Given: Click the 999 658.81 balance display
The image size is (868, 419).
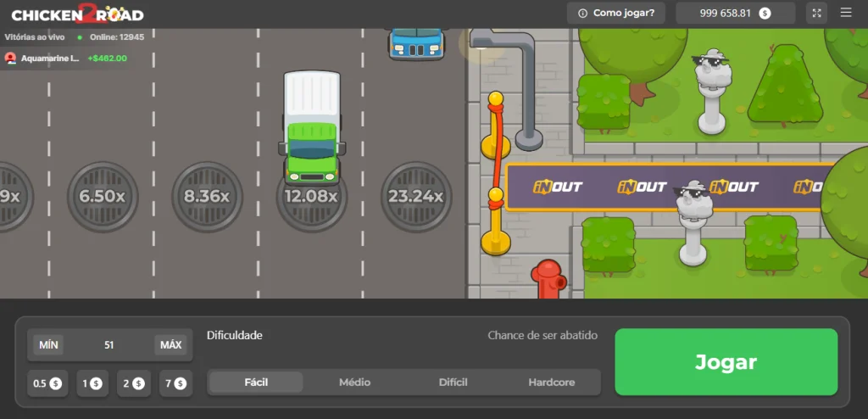Looking at the screenshot, I should (x=735, y=13).
